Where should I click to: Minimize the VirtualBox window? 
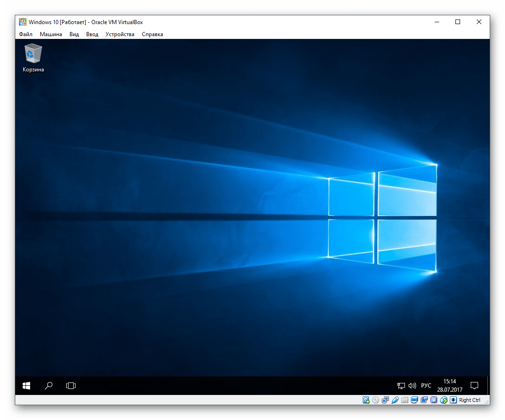click(437, 22)
